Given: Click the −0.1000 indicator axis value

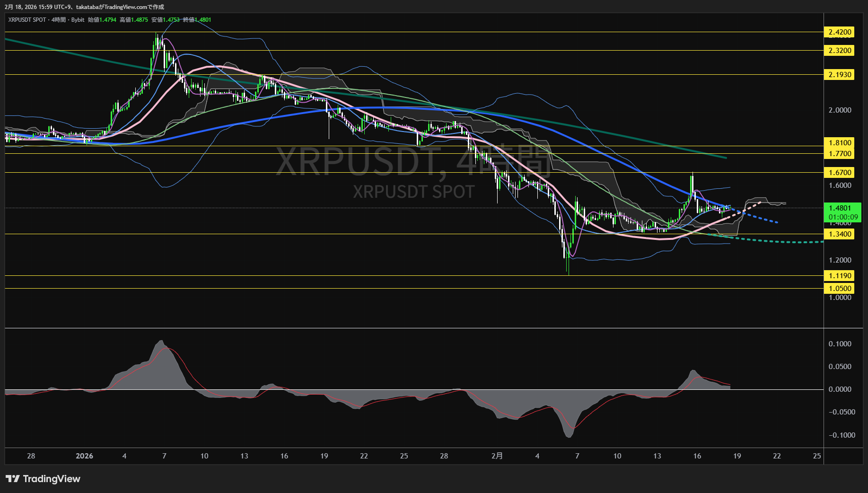Looking at the screenshot, I should tap(842, 435).
